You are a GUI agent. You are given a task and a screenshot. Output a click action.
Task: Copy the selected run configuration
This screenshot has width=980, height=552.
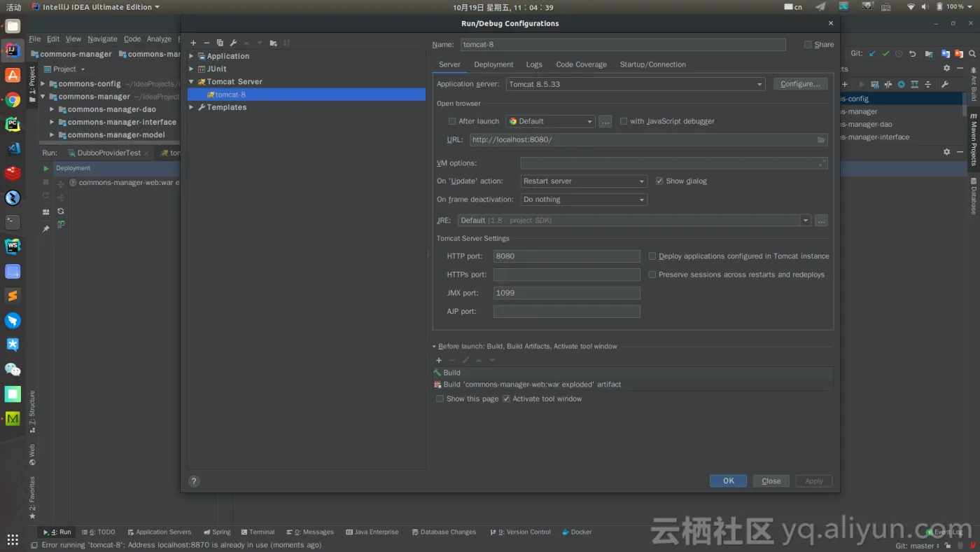220,43
